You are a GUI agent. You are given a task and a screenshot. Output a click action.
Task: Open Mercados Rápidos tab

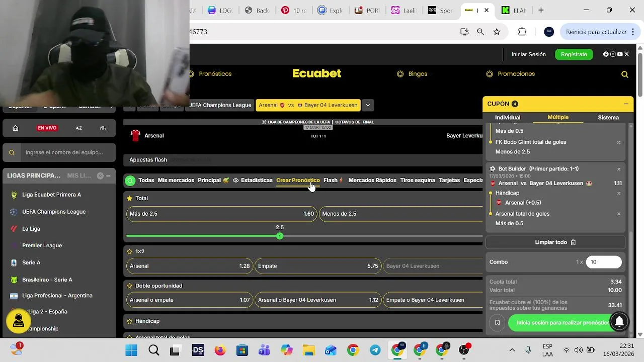click(x=372, y=180)
